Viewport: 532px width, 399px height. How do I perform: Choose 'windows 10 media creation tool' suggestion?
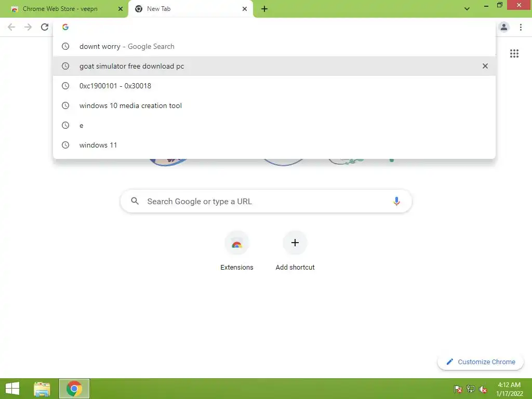274,105
